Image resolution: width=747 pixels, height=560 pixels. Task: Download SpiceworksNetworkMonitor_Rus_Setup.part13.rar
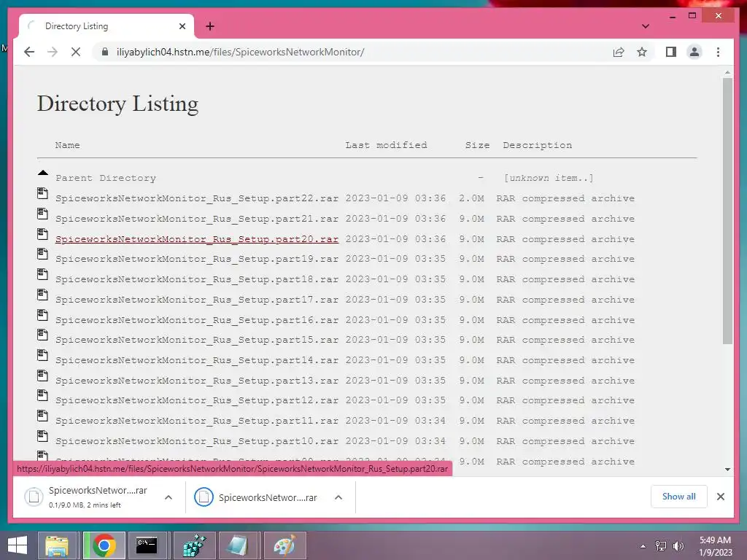[197, 381]
